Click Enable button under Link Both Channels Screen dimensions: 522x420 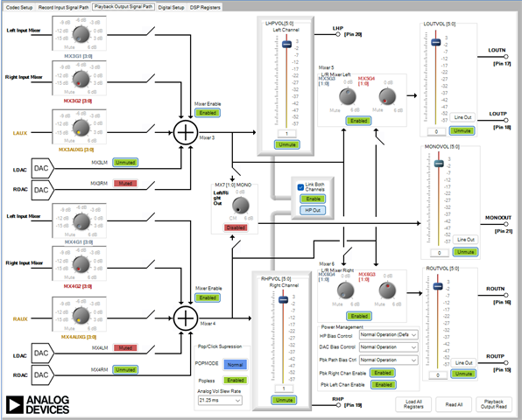[x=313, y=199]
